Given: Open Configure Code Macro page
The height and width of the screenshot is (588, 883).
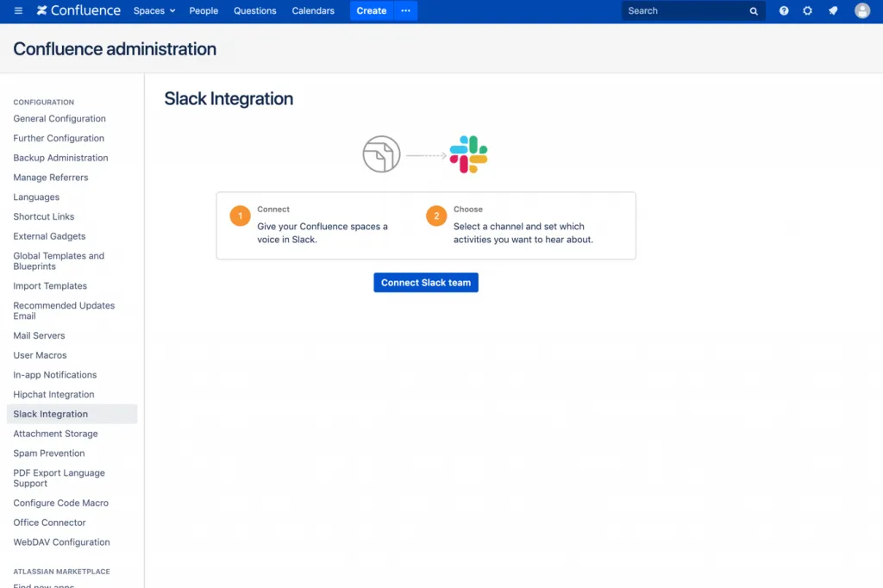Looking at the screenshot, I should pyautogui.click(x=61, y=503).
